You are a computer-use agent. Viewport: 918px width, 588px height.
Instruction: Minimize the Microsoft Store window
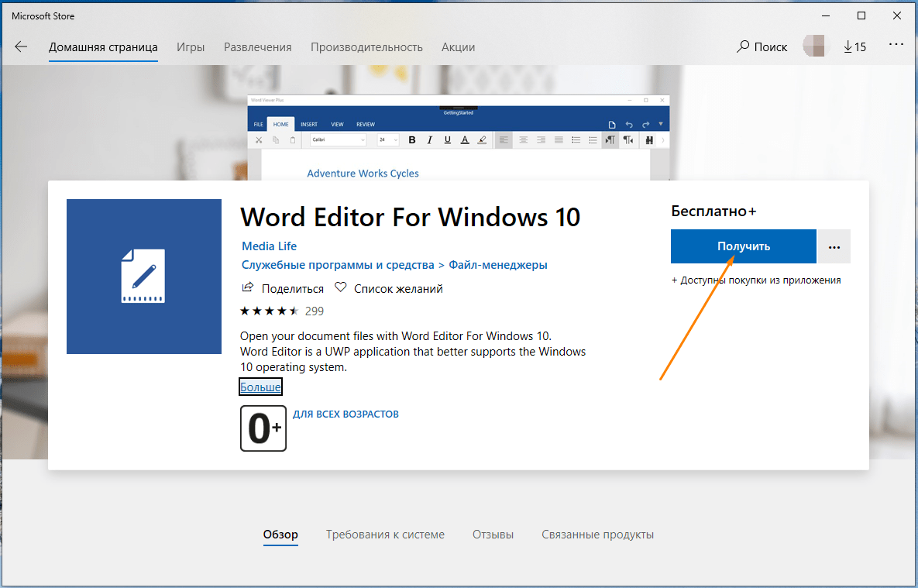[x=825, y=15]
